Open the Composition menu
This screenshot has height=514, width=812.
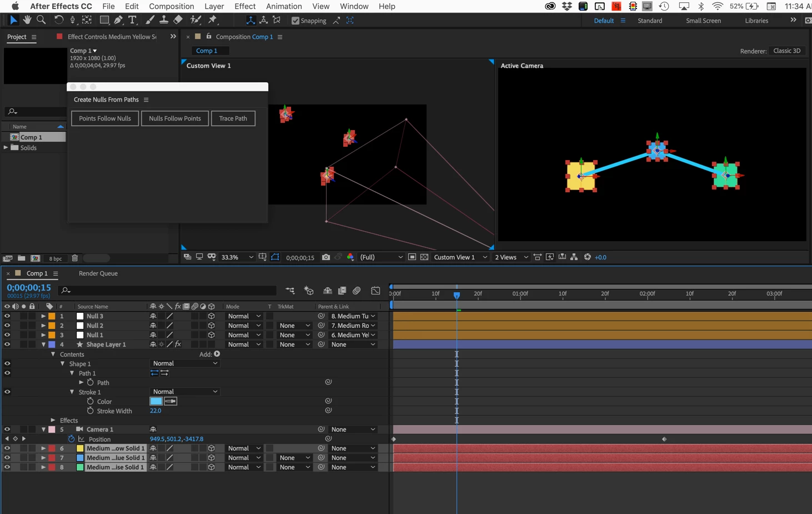(172, 6)
